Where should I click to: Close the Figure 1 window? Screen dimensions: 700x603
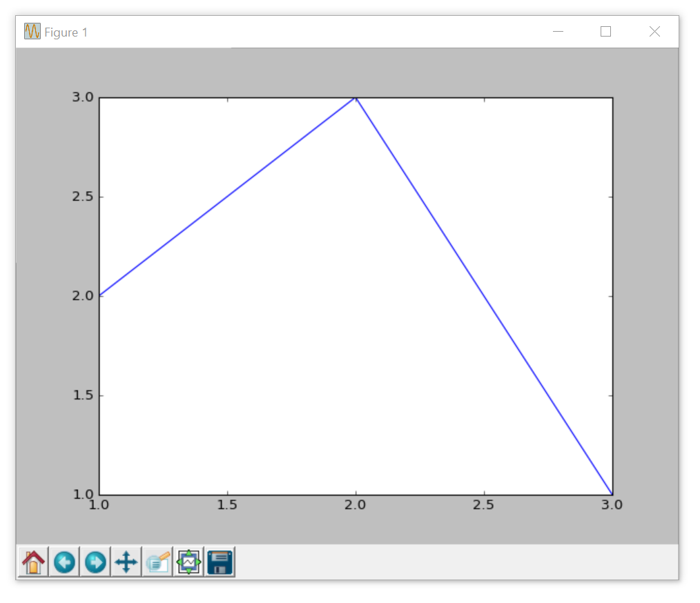(654, 32)
